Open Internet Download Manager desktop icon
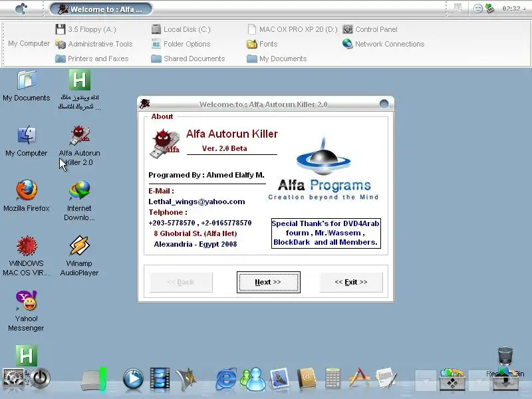This screenshot has height=399, width=532. click(79, 201)
